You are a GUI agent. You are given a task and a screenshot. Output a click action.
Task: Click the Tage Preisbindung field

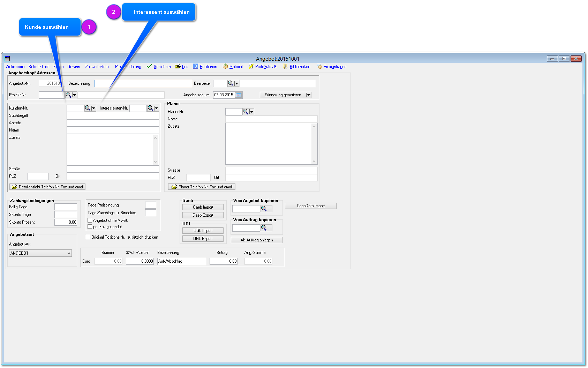tap(151, 205)
